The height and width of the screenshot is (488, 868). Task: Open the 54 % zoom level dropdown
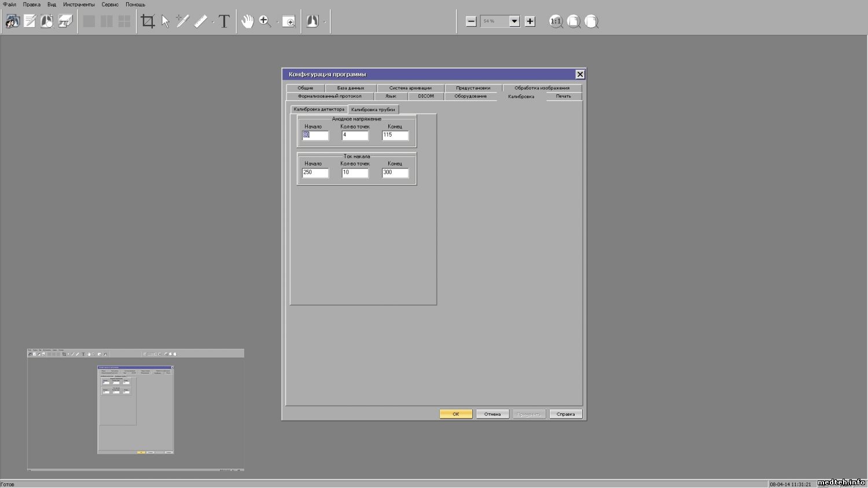pyautogui.click(x=514, y=21)
